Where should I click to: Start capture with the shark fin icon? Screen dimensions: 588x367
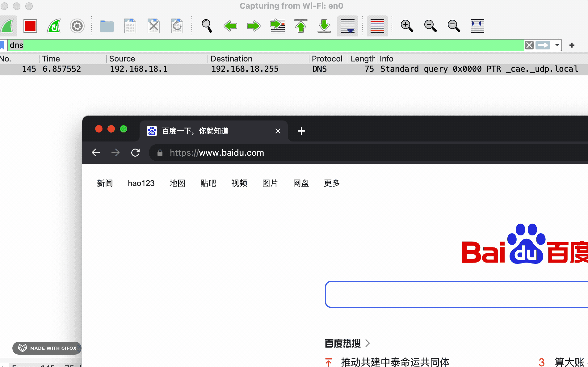7,26
